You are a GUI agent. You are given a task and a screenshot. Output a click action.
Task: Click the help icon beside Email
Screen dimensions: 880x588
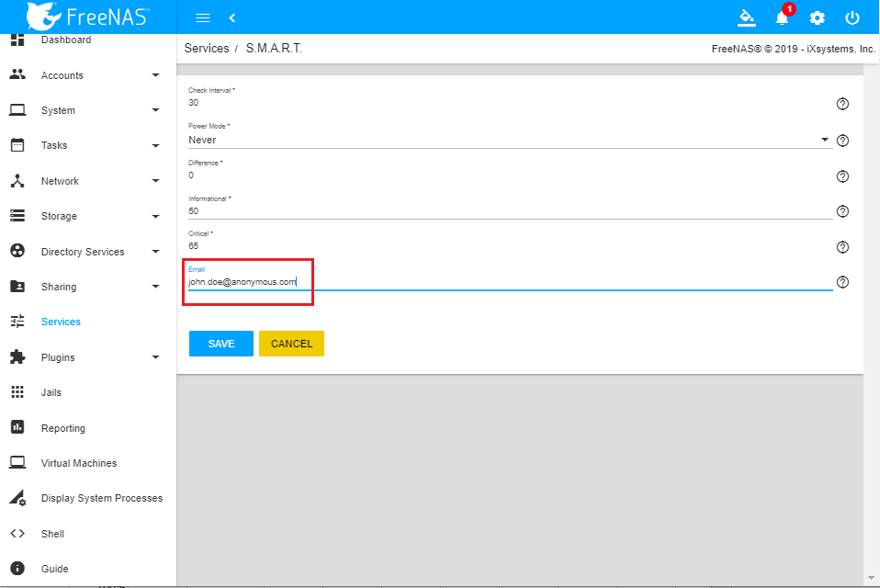point(842,282)
